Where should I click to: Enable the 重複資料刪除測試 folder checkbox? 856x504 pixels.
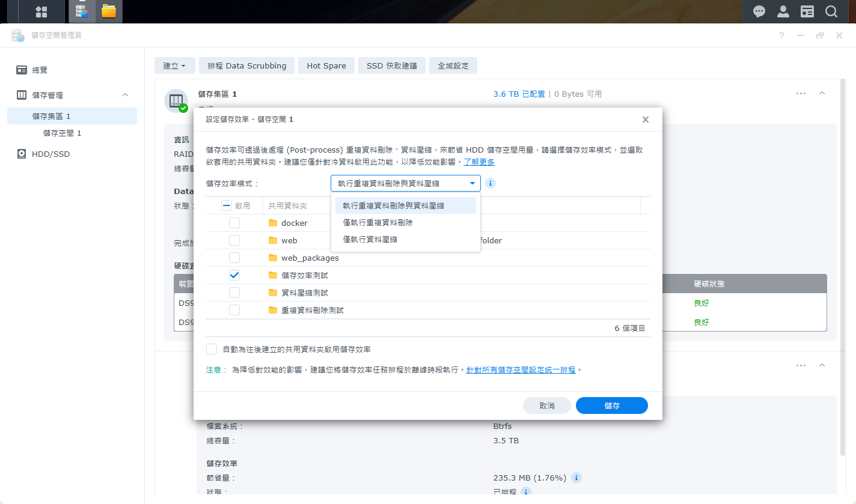coord(234,310)
